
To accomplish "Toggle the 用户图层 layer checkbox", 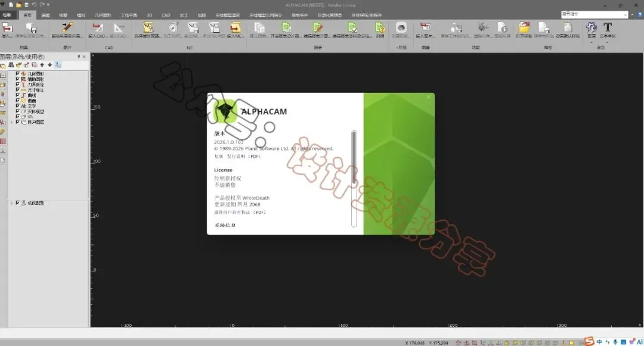I will 18,122.
